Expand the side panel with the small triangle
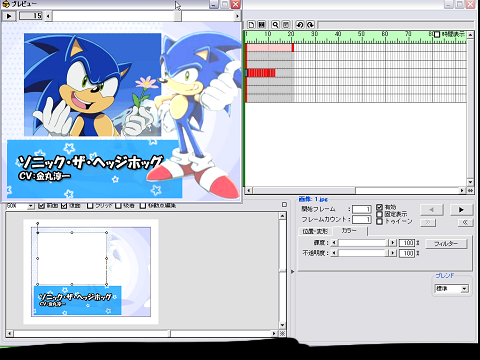The height and width of the screenshot is (360, 480). 293,272
